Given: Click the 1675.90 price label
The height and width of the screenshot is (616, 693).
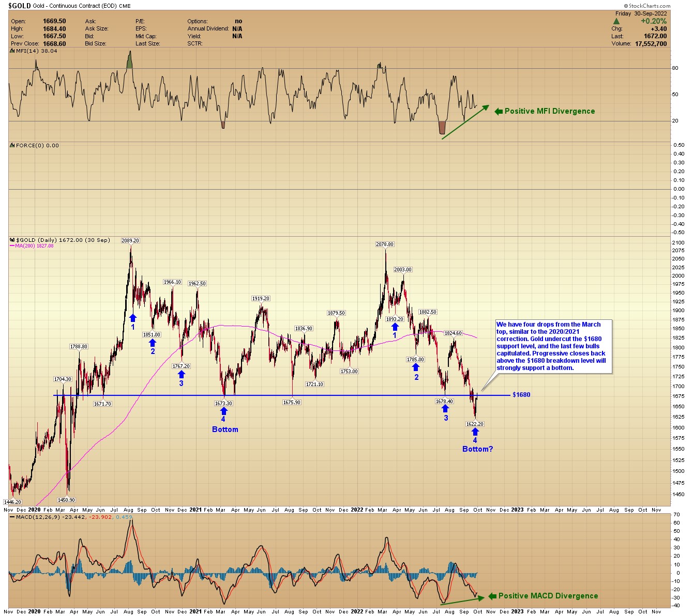Looking at the screenshot, I should 292,402.
